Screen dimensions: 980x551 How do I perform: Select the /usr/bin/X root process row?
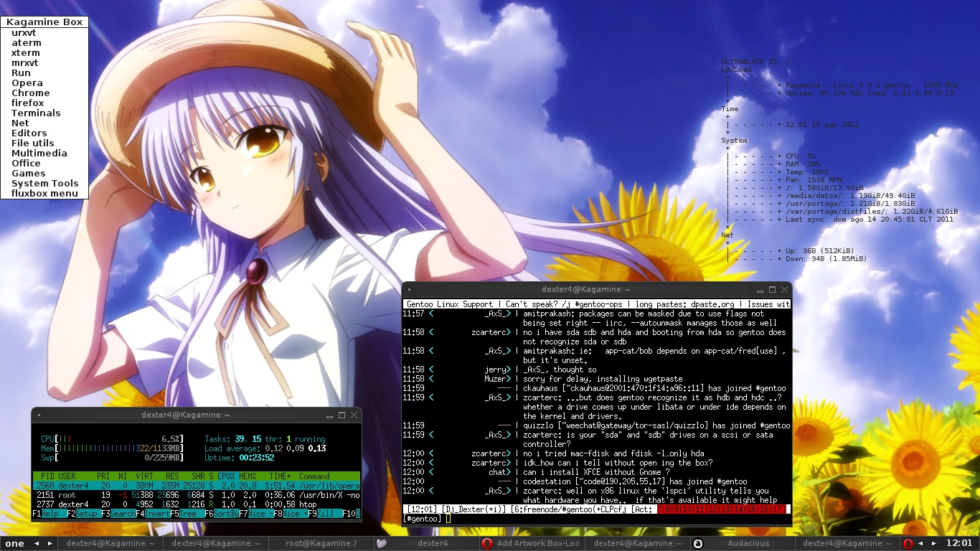click(197, 495)
